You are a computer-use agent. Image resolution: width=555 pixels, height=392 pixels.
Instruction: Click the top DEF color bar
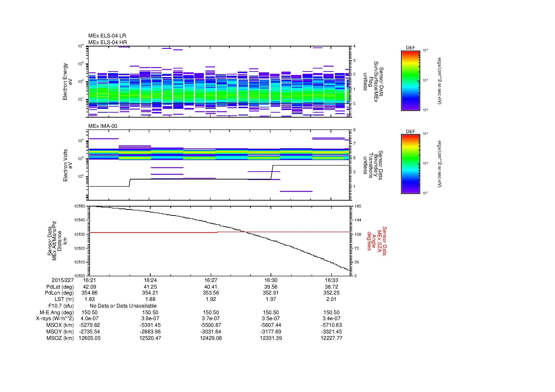(410, 81)
